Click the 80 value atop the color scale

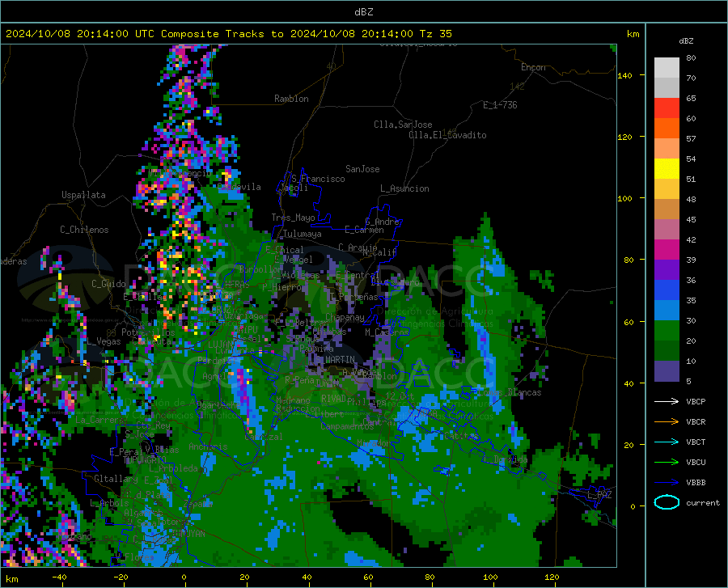(691, 58)
